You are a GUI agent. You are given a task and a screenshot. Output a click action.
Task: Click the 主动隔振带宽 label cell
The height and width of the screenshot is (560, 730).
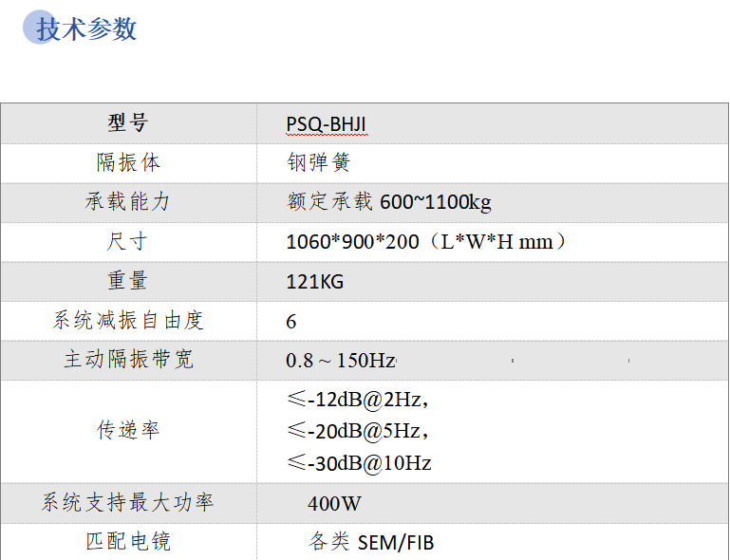tap(128, 361)
